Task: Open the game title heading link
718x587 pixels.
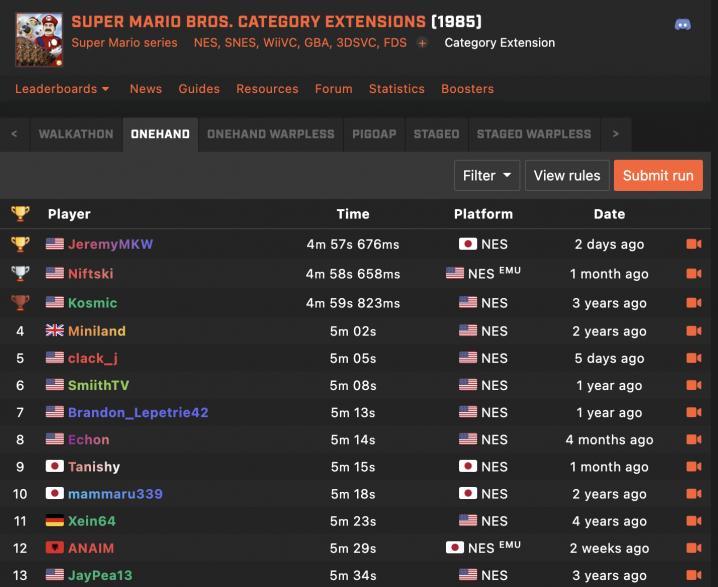Action: coord(249,22)
